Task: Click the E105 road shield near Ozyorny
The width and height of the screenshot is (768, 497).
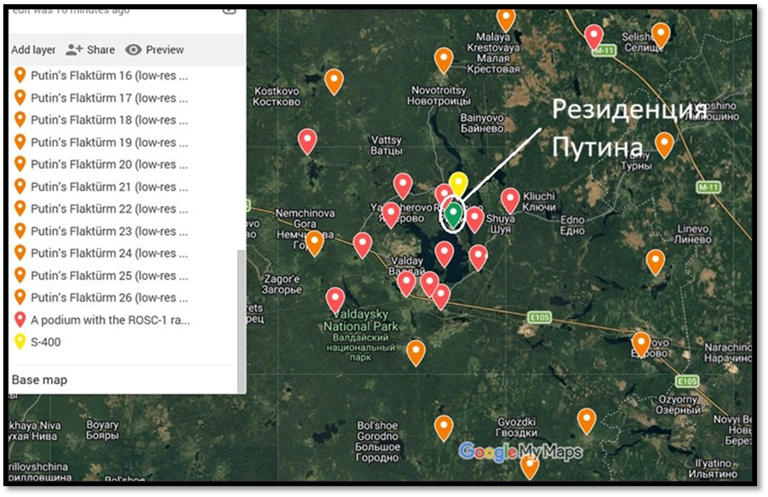Action: pyautogui.click(x=686, y=380)
